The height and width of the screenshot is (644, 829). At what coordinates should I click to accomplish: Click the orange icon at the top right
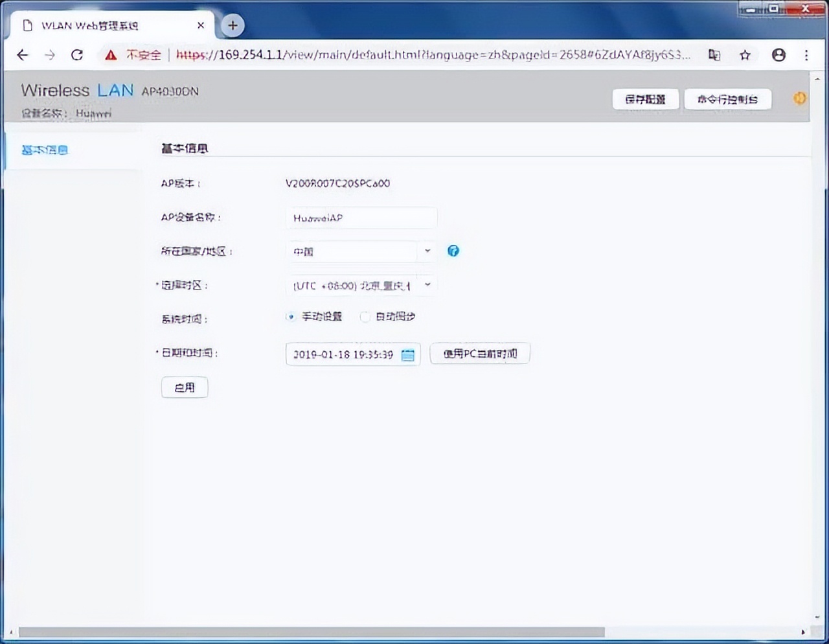coord(799,98)
